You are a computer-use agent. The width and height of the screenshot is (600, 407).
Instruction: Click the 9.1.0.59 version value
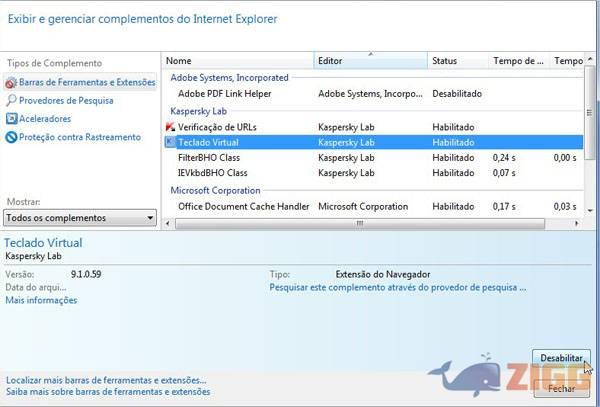[x=86, y=274]
